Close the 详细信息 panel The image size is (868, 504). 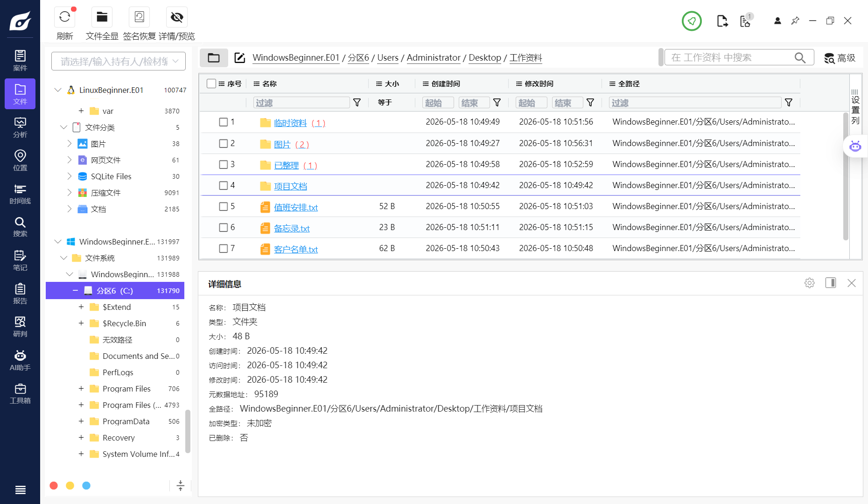(x=852, y=283)
